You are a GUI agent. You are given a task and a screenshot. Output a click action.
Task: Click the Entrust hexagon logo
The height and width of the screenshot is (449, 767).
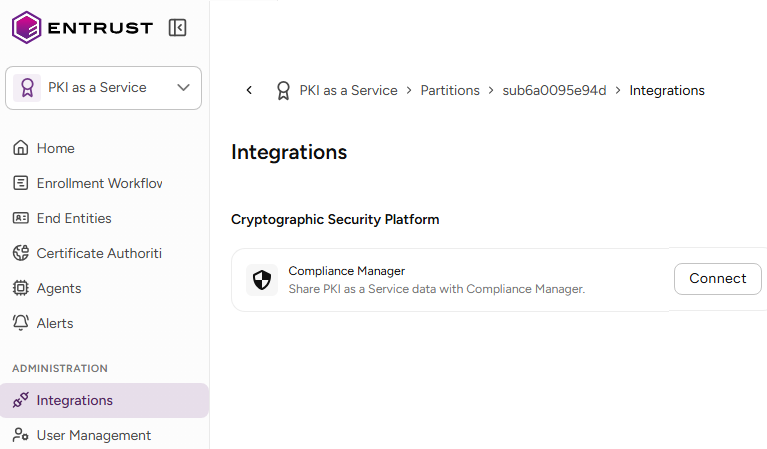(x=26, y=28)
